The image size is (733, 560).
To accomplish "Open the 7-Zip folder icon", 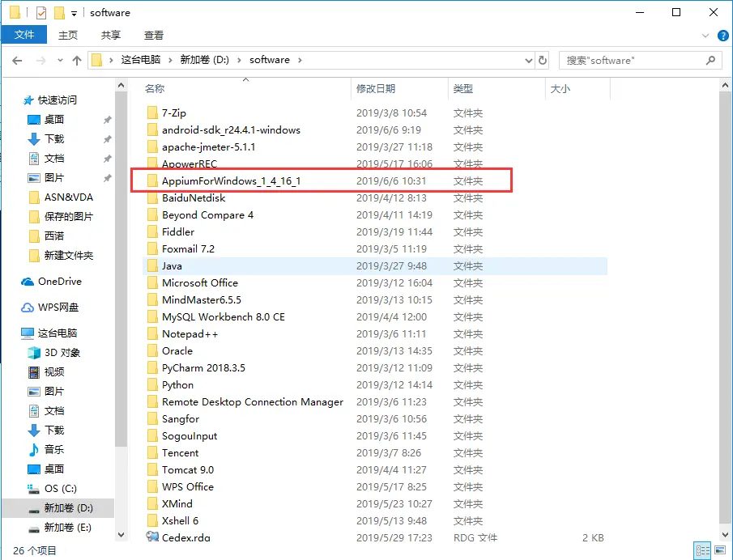I will (x=152, y=113).
